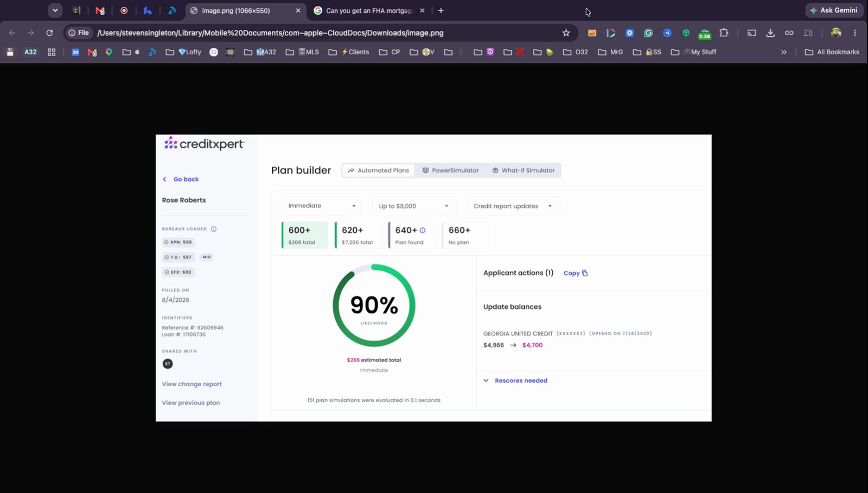Image resolution: width=868 pixels, height=493 pixels.
Task: Open the Ask Gemini button
Action: point(834,10)
